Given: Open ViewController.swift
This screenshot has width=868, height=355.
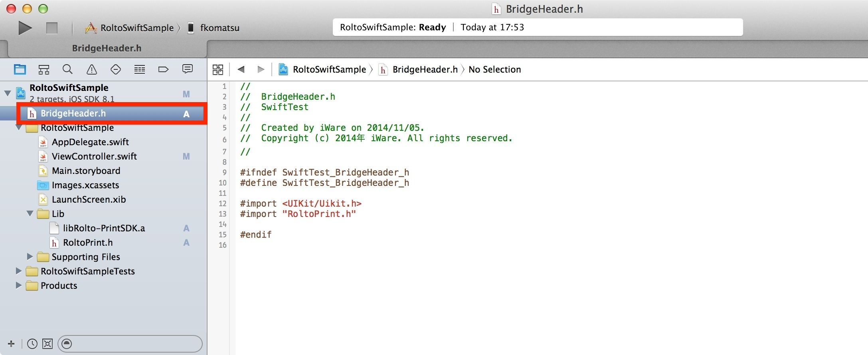Looking at the screenshot, I should (x=94, y=156).
